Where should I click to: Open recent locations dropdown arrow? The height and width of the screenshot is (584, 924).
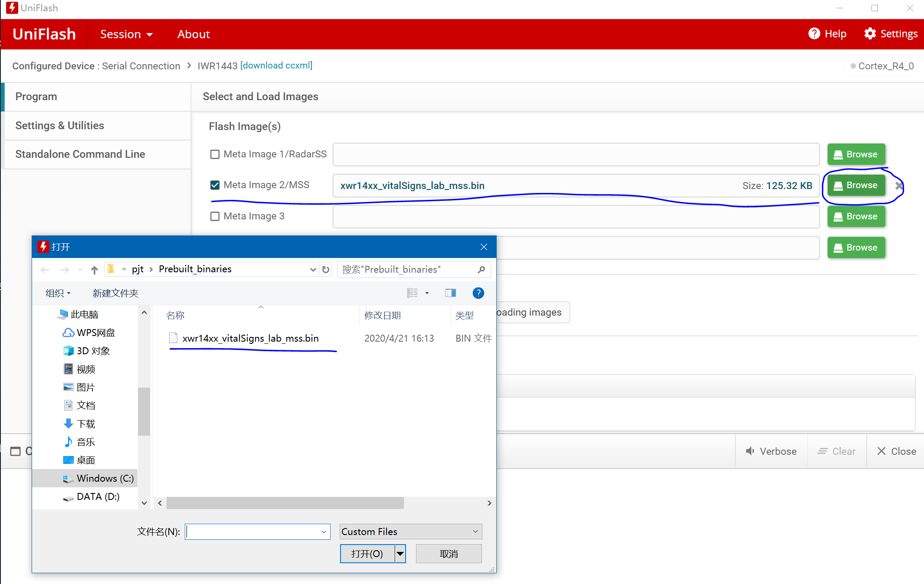point(80,270)
